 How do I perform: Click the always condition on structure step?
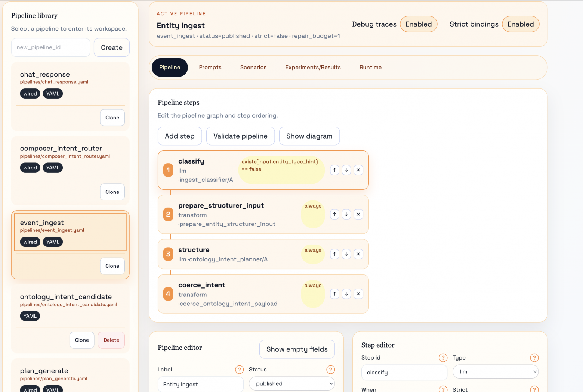click(313, 254)
